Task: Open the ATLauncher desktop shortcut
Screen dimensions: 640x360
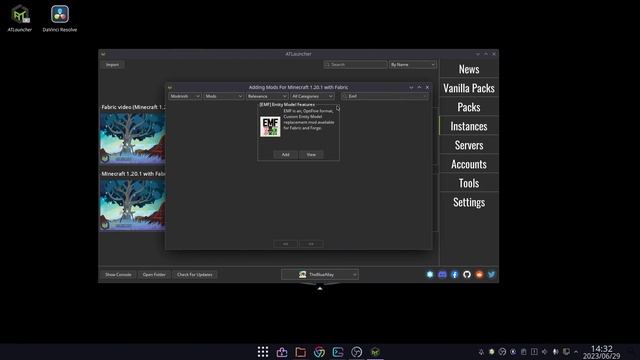Action: click(x=20, y=18)
